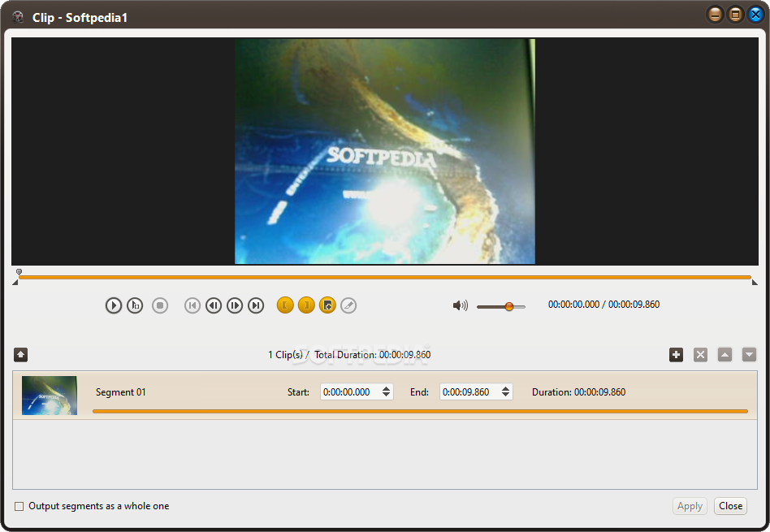Increase the End time value
The width and height of the screenshot is (770, 532).
pyautogui.click(x=506, y=388)
